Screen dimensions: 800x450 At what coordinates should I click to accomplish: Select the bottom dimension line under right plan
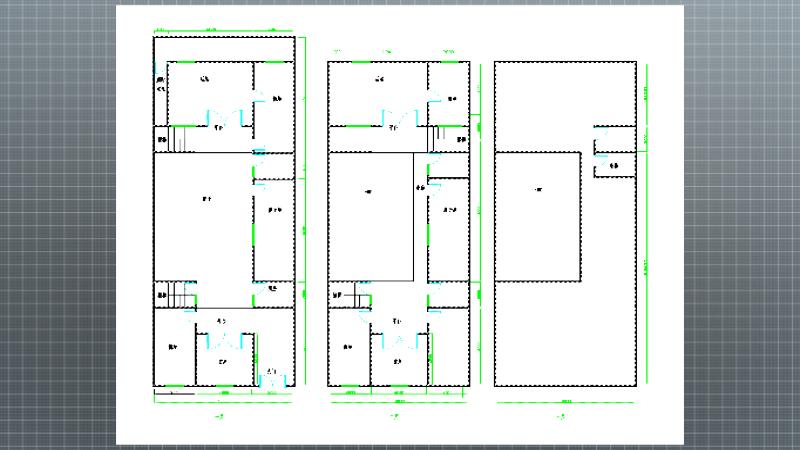pos(566,402)
